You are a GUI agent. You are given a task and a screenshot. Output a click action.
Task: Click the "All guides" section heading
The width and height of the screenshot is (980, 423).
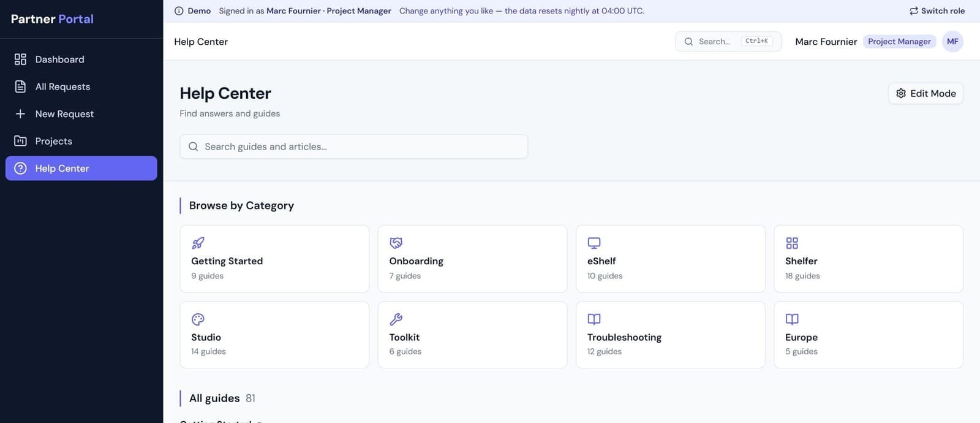(x=214, y=398)
